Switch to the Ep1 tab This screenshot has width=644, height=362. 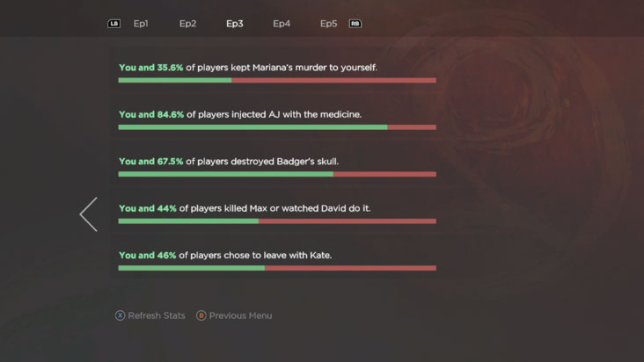click(141, 24)
